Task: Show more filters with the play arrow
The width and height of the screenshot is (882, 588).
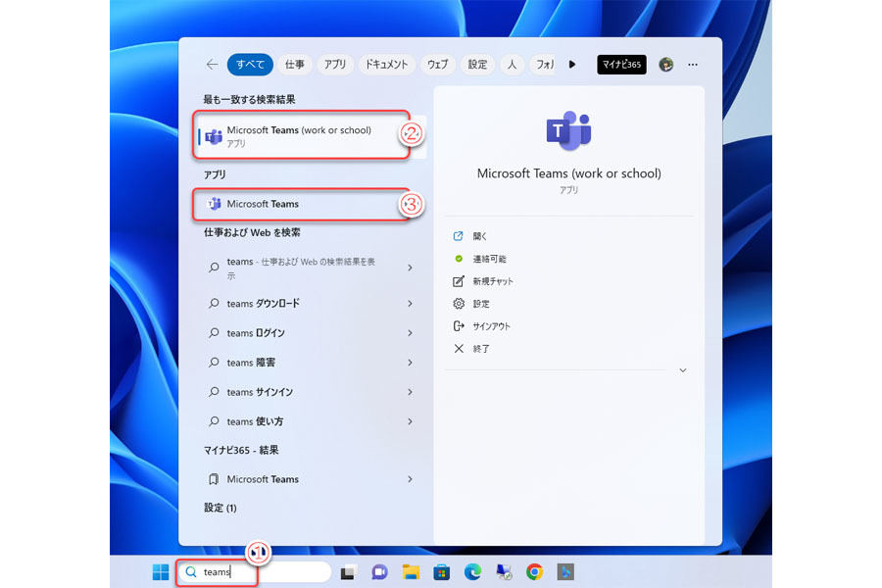Action: (572, 65)
